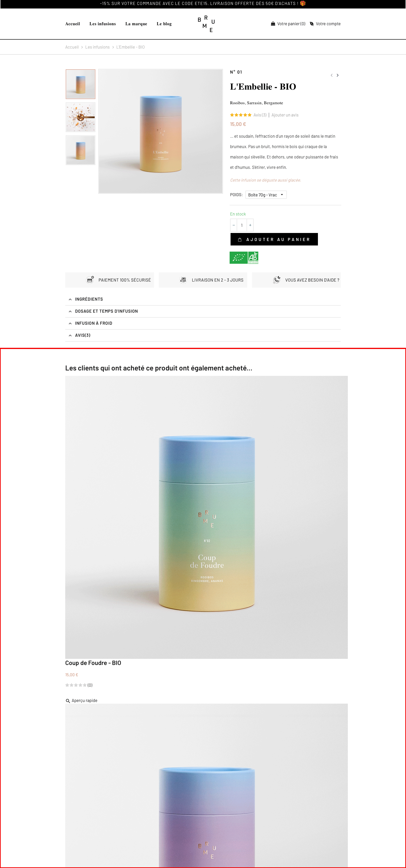Select the loose tea ingredients thumbnail
Screen dimensions: 406x868
tap(81, 117)
